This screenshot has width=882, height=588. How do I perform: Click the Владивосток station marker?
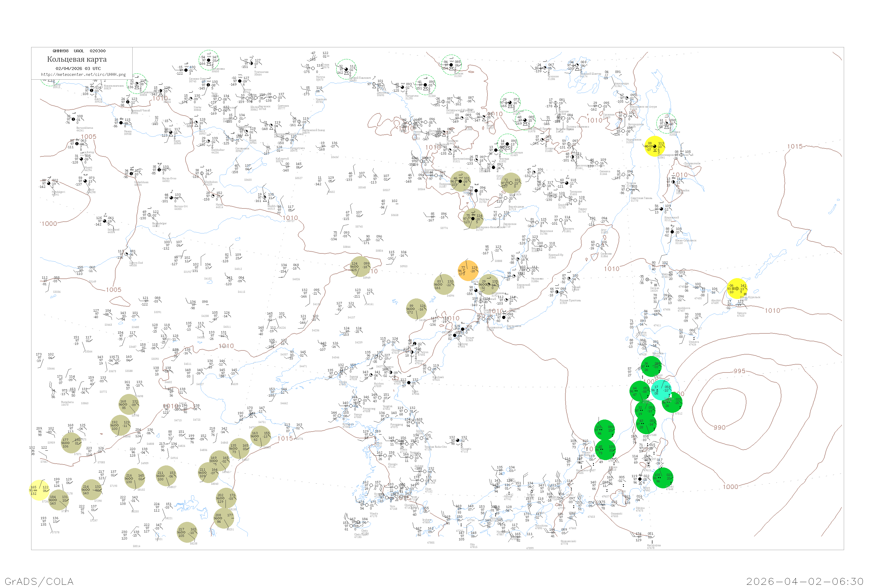pyautogui.click(x=484, y=319)
